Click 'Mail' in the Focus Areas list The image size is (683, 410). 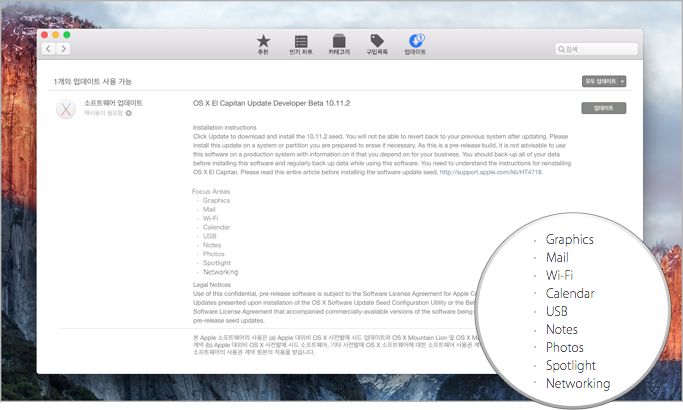click(209, 210)
